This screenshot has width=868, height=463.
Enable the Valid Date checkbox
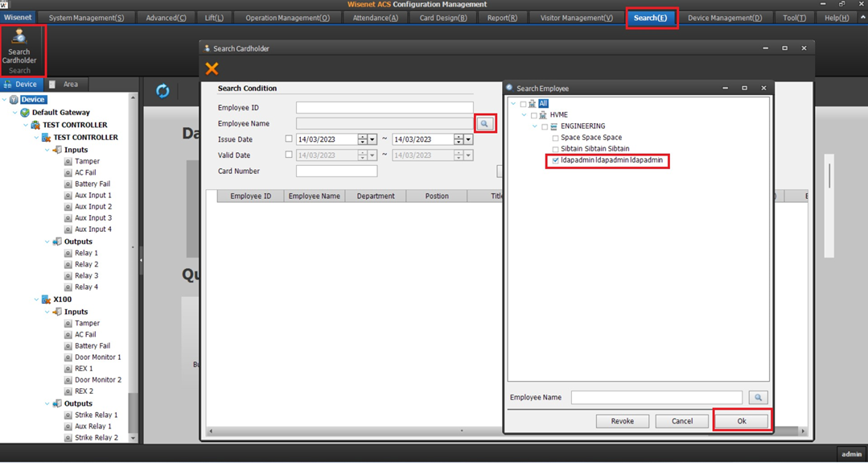[289, 155]
